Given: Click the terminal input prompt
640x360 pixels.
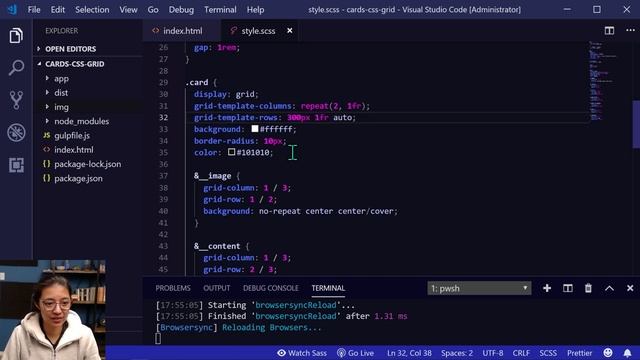Looking at the screenshot, I should point(158,338).
